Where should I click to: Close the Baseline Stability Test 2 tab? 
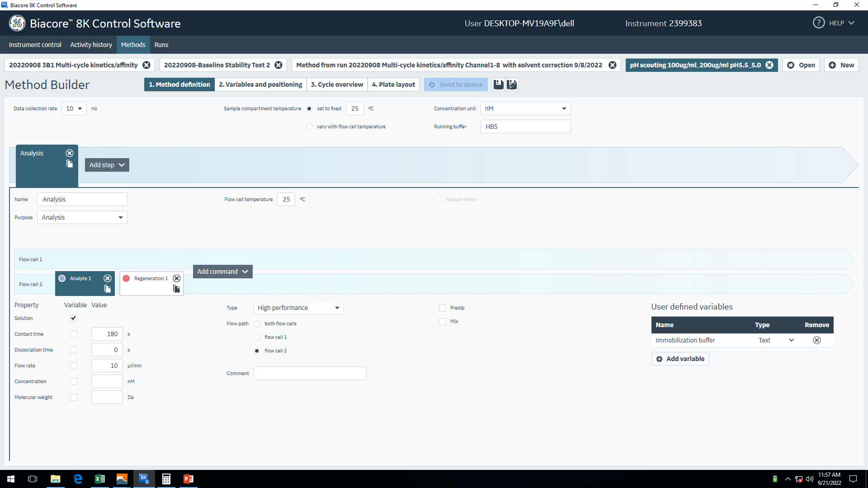pos(278,65)
